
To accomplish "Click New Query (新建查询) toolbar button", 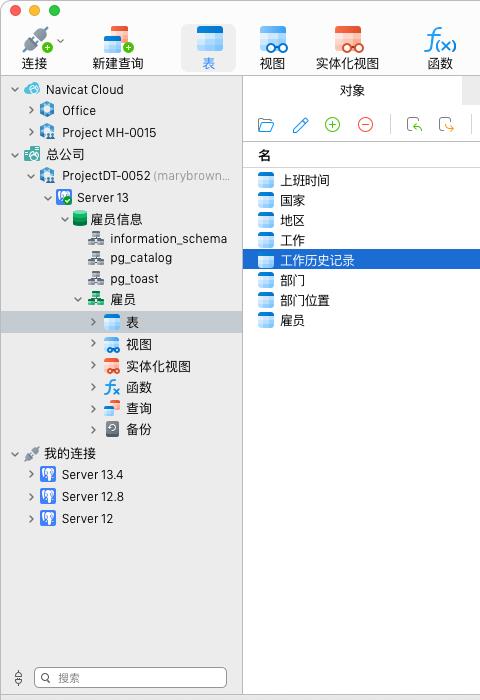I will pyautogui.click(x=117, y=48).
